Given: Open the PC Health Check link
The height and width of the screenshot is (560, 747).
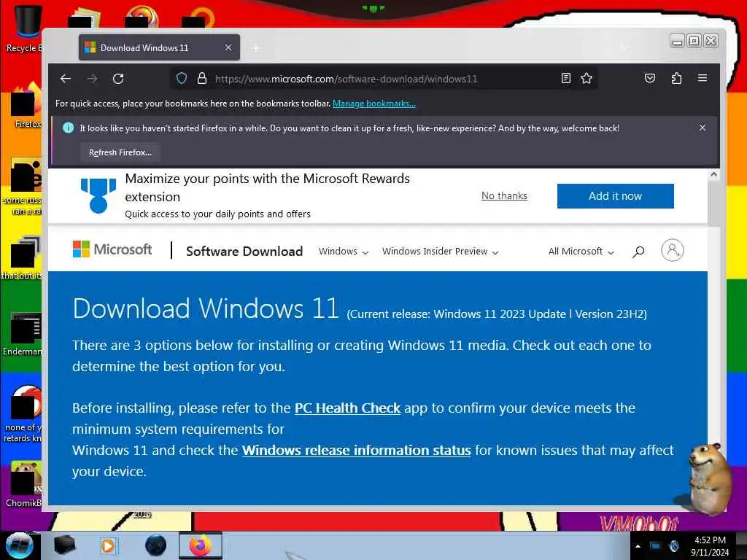Looking at the screenshot, I should coord(347,408).
